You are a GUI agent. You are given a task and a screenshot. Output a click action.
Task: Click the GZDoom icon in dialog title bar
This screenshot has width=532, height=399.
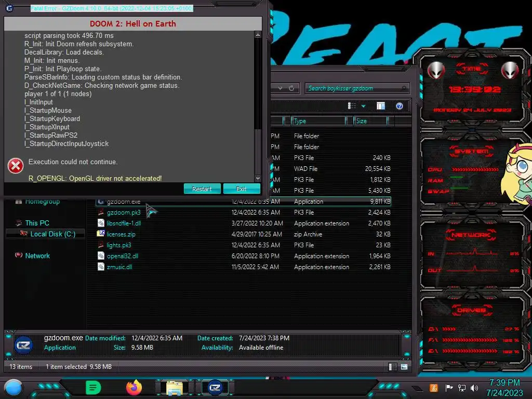tap(9, 8)
